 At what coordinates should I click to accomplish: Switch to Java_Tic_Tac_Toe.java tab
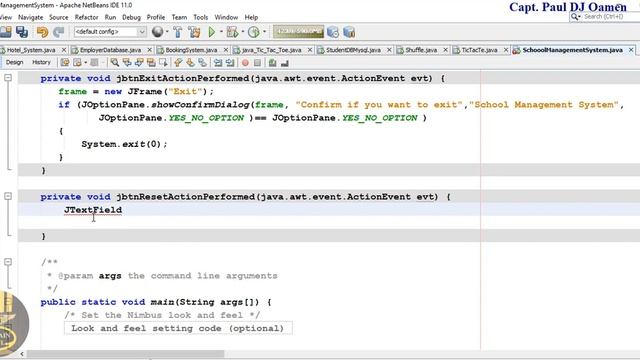(x=271, y=50)
